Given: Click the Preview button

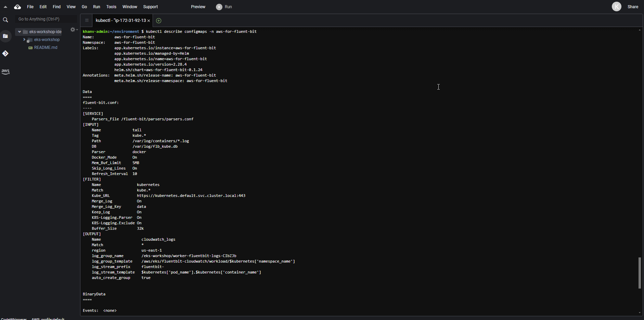Looking at the screenshot, I should (198, 7).
